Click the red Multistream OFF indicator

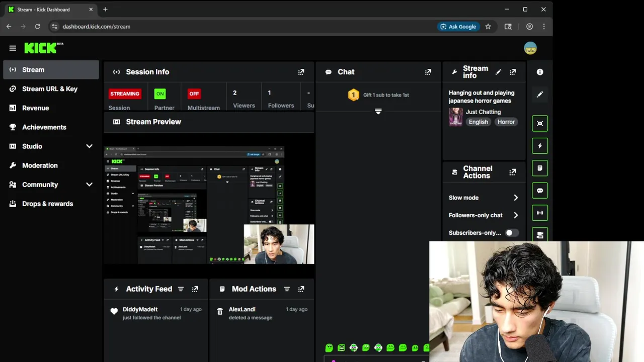click(194, 94)
